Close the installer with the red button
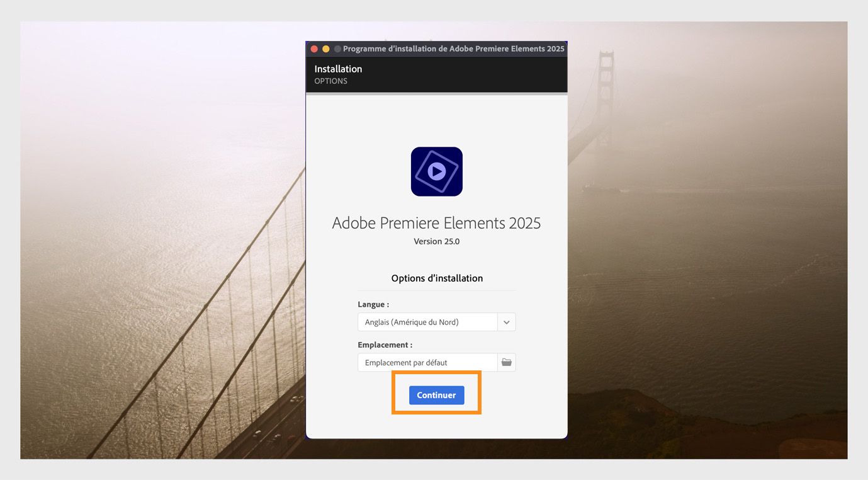This screenshot has width=868, height=480. (314, 49)
